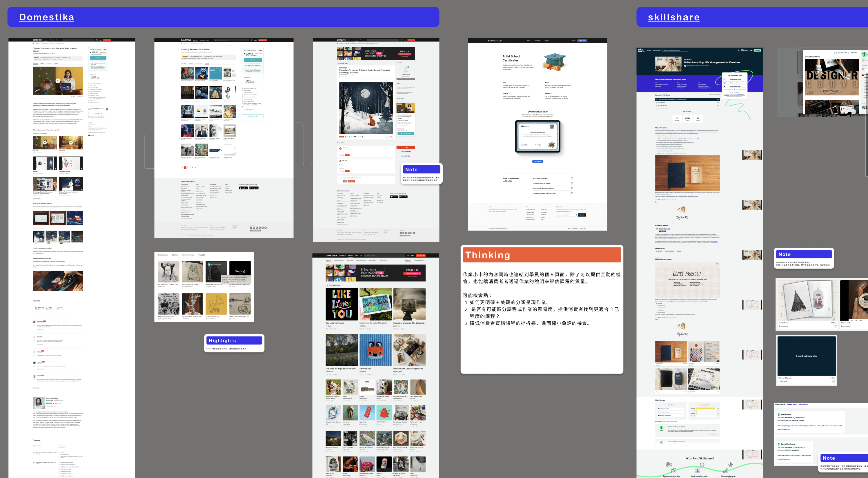Viewport: 868px width, 478px height.
Task: Click the heart icon under iPad Lettering Posters
Action: click(x=326, y=329)
